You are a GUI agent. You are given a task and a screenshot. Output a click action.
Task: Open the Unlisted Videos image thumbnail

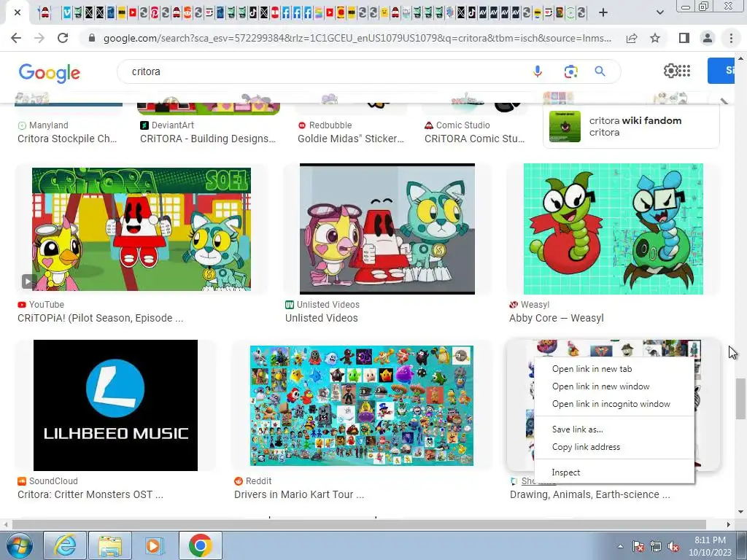(x=387, y=229)
